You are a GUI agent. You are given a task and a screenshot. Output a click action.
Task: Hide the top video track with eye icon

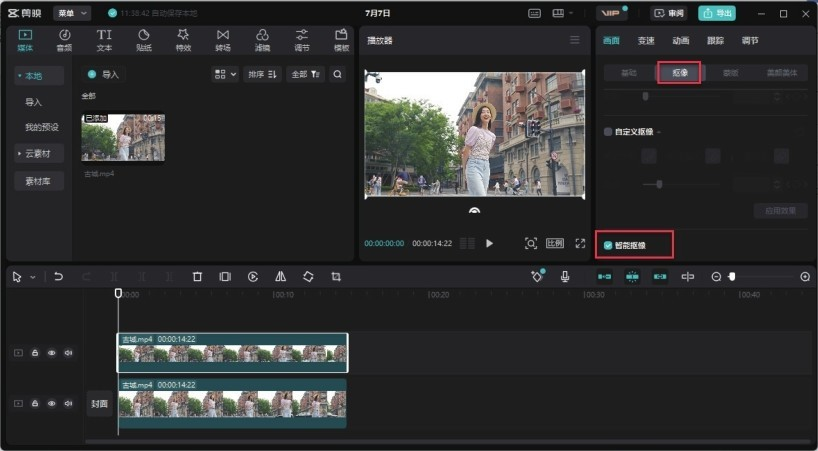coord(52,353)
